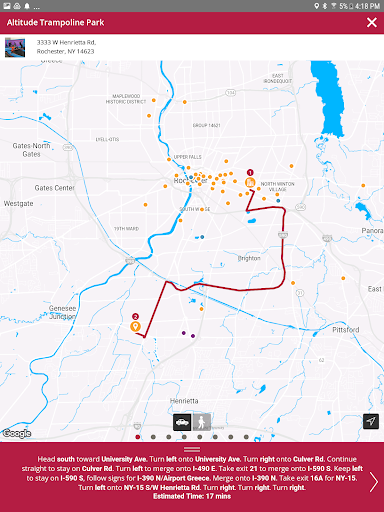Tap the bell notification status icon
Viewport: 384px width, 512px height.
(x=27, y=6)
